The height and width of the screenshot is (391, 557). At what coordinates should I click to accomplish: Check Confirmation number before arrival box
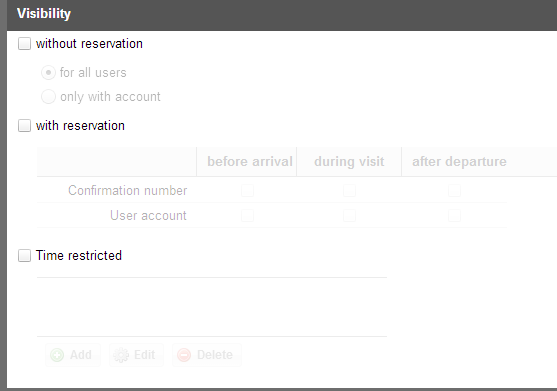tap(247, 190)
